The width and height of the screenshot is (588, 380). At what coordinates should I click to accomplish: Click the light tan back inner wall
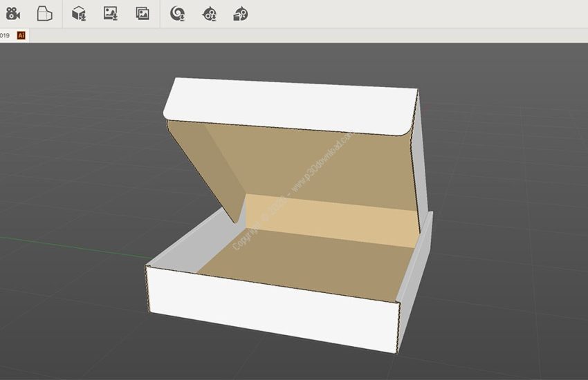(332, 218)
